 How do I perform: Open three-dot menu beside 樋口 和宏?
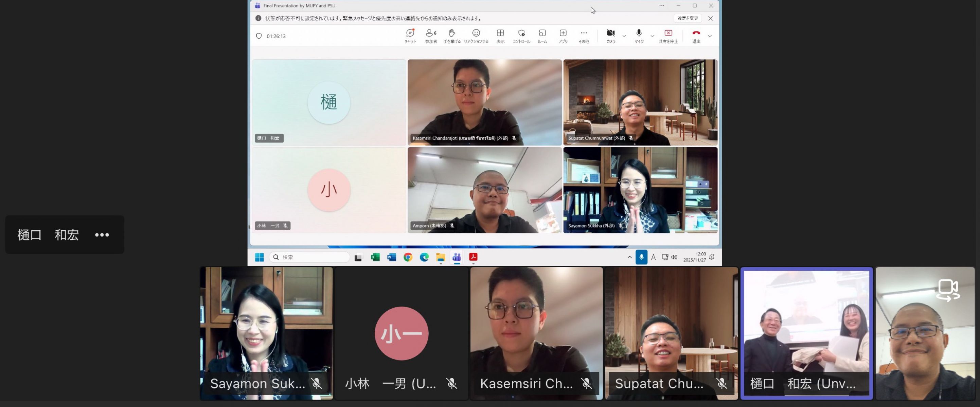click(102, 235)
